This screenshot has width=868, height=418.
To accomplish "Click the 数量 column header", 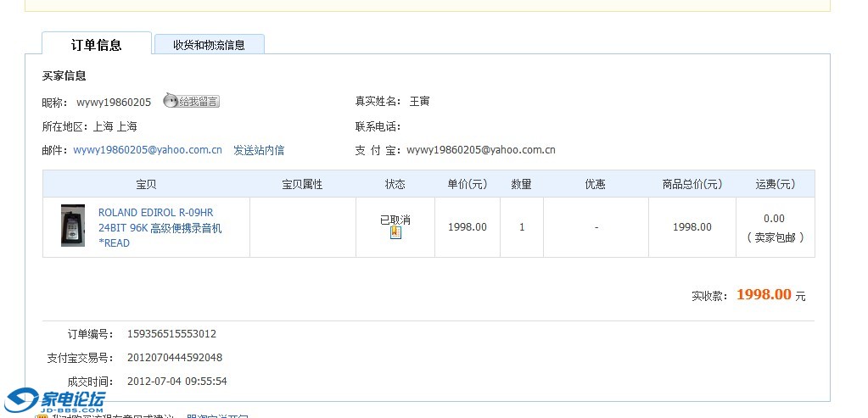I will [522, 184].
